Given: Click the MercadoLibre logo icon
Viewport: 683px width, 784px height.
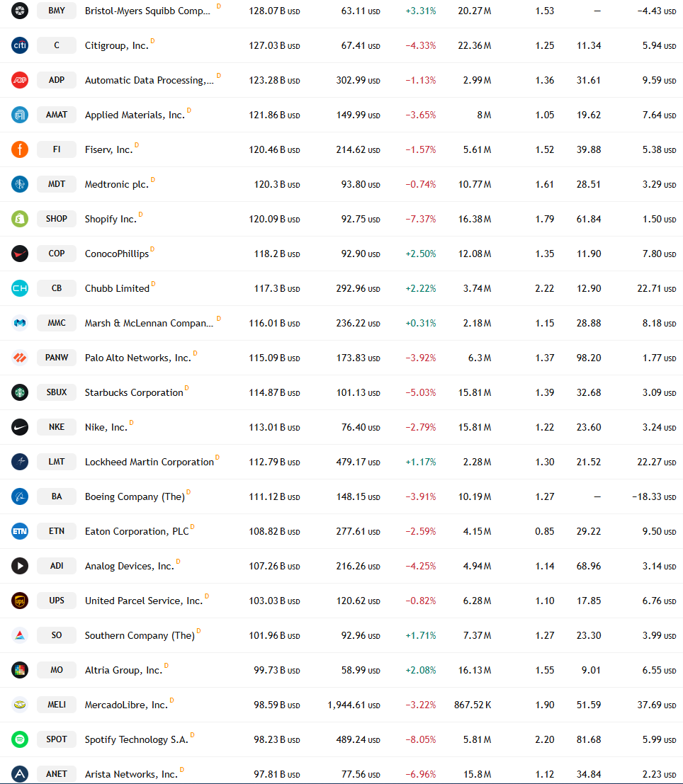Looking at the screenshot, I should [x=20, y=705].
